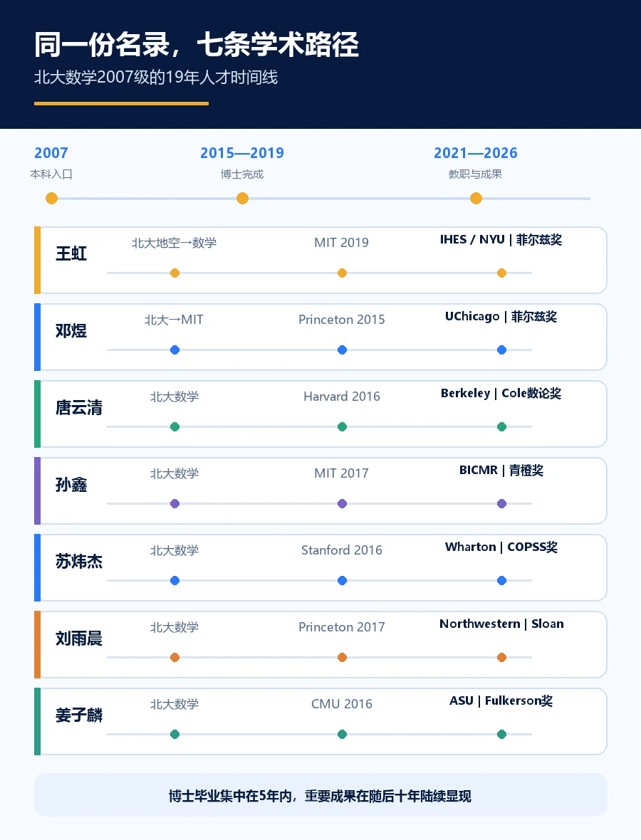
Task: Click the Princeton 2015 label
Action: coord(341,320)
